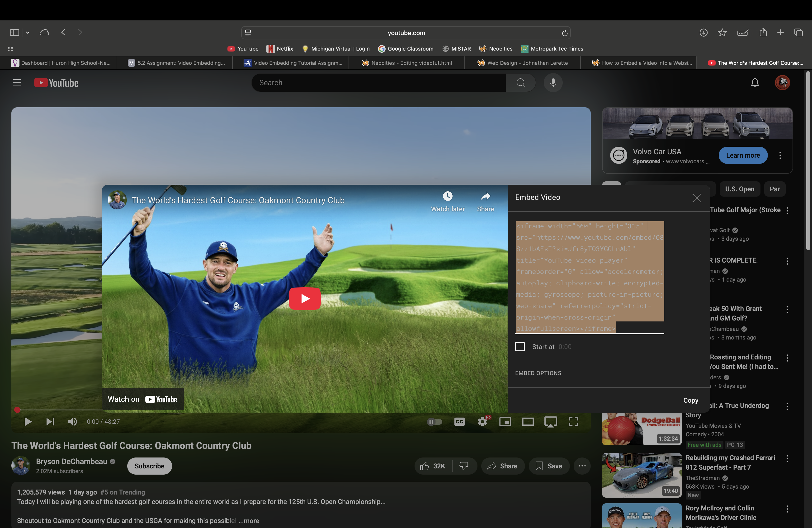Play the embed preview red play button
The image size is (812, 528).
tap(305, 298)
